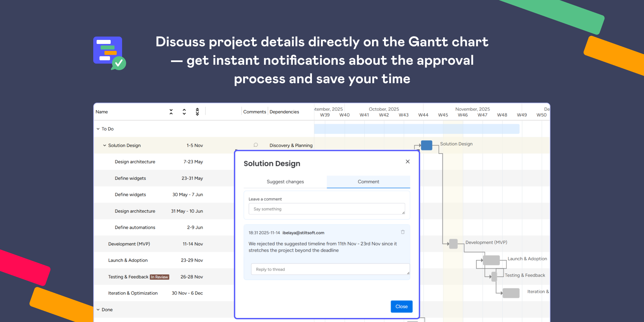This screenshot has width=644, height=322.
Task: Click the blue Solution Design Gantt bar
Action: [426, 145]
